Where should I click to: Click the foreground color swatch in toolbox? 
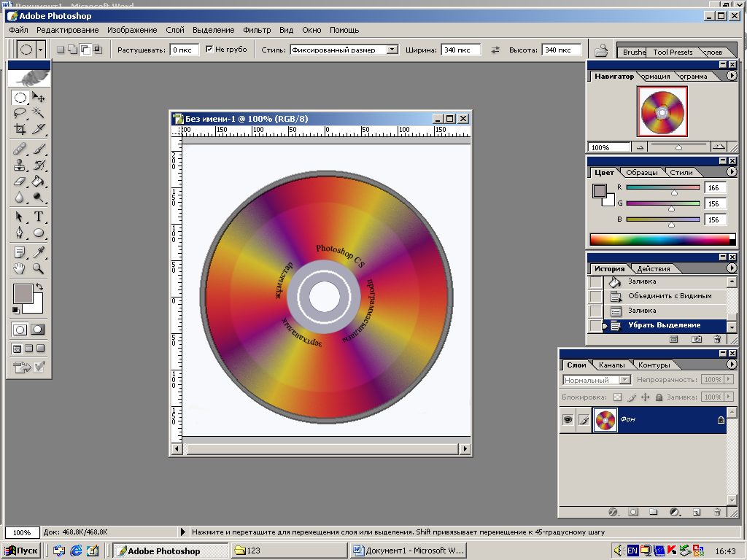(23, 293)
